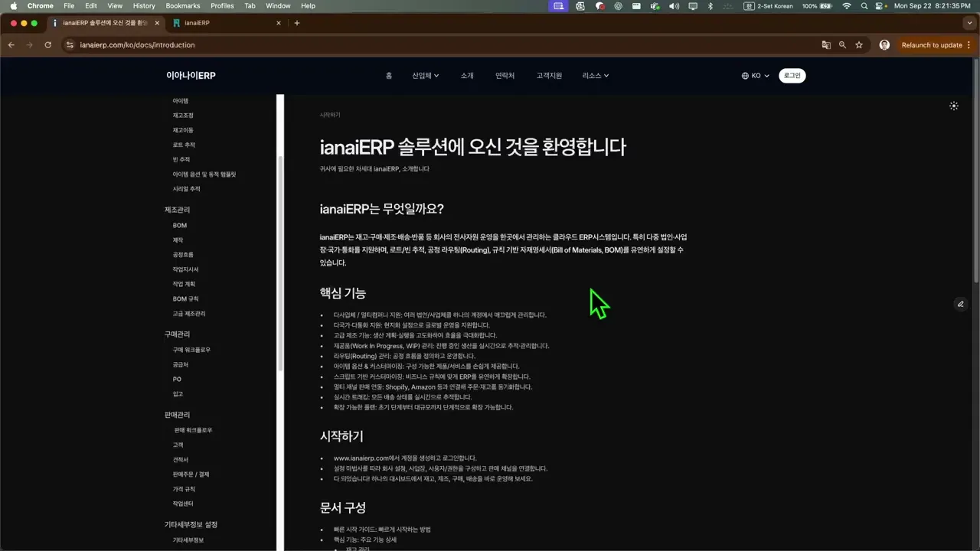This screenshot has height=551, width=980.
Task: Open 소개 page from top navigation
Action: click(467, 76)
